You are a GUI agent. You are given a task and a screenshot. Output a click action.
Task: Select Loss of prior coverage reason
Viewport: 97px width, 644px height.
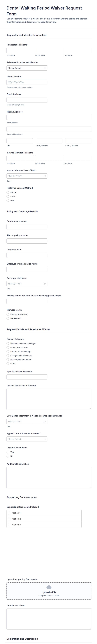click(x=8, y=352)
